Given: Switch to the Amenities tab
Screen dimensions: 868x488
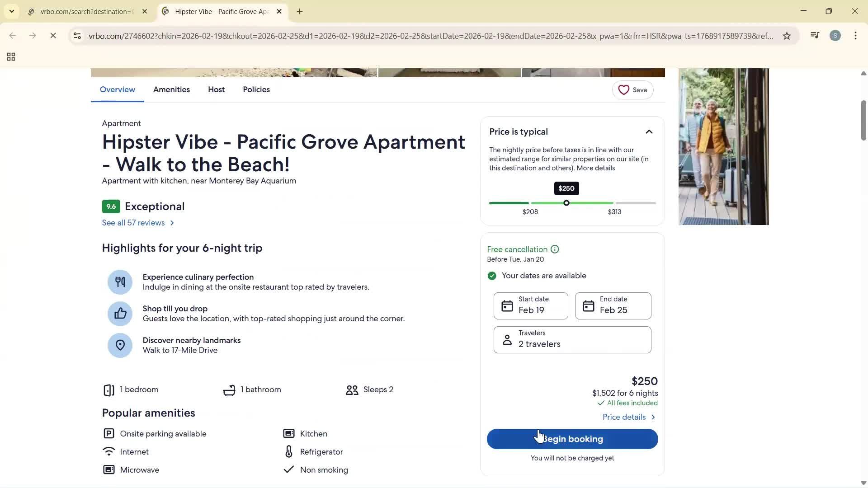Looking at the screenshot, I should [171, 89].
